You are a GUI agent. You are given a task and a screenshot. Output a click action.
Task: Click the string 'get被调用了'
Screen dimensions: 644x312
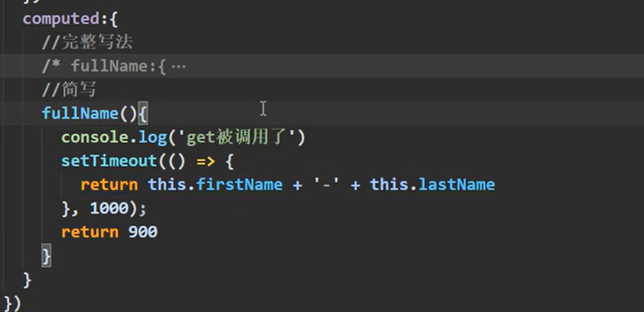tap(237, 137)
